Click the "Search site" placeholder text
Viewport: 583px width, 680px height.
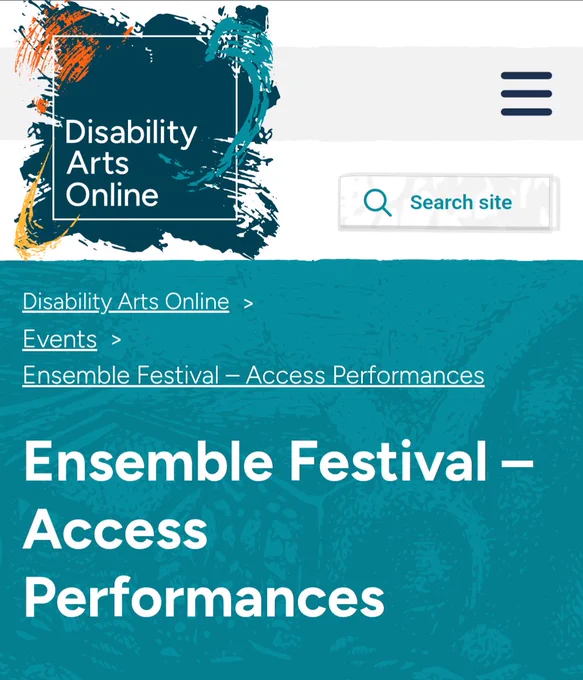461,203
